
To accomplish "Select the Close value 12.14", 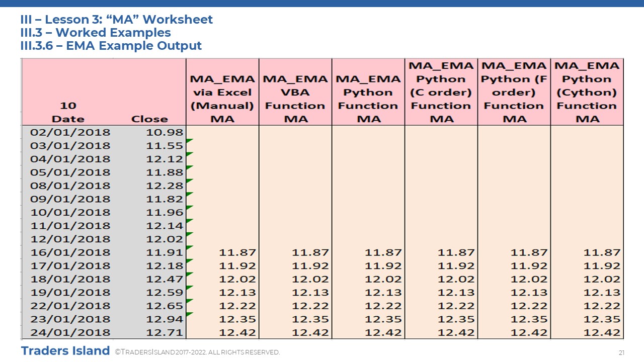I will 165,226.
